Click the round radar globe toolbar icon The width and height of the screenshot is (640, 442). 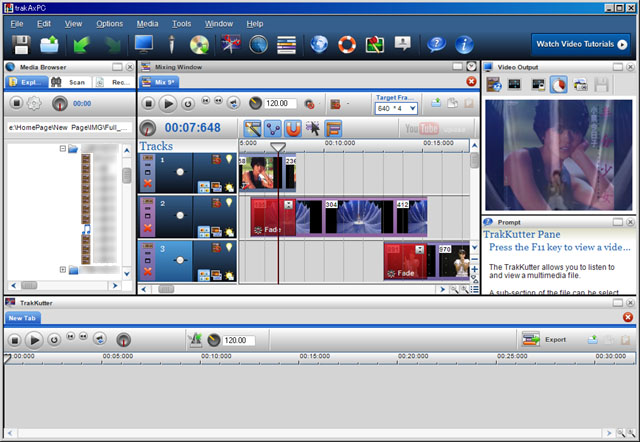[x=258, y=44]
